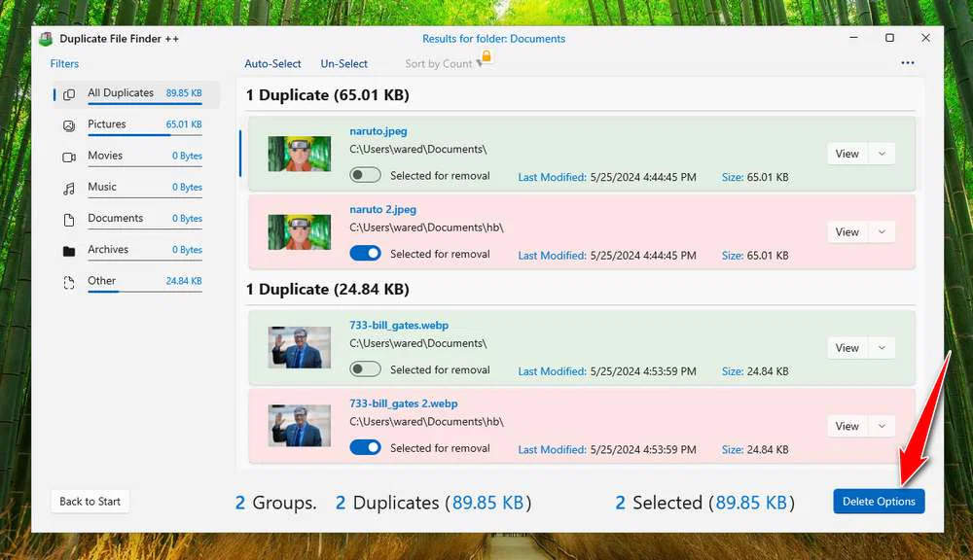Disable removal selection for naruto 2.jpeg
Viewport: 973px width, 560px height.
365,253
